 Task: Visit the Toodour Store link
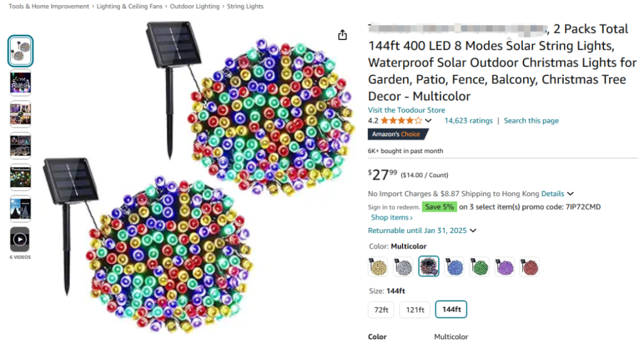tap(406, 110)
